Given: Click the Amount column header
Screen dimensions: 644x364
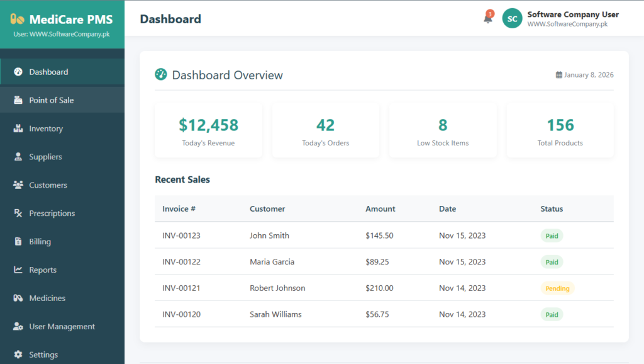Looking at the screenshot, I should [380, 209].
